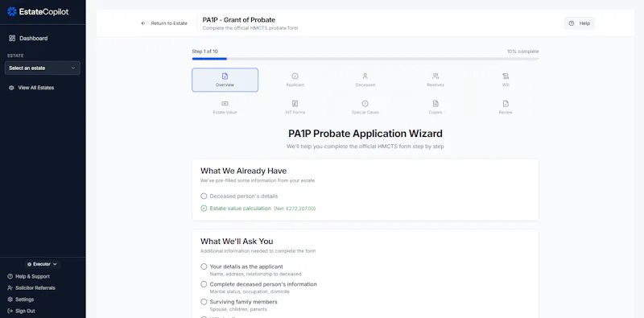The image size is (644, 318).
Task: Go to the Deceased step
Action: coord(365,81)
